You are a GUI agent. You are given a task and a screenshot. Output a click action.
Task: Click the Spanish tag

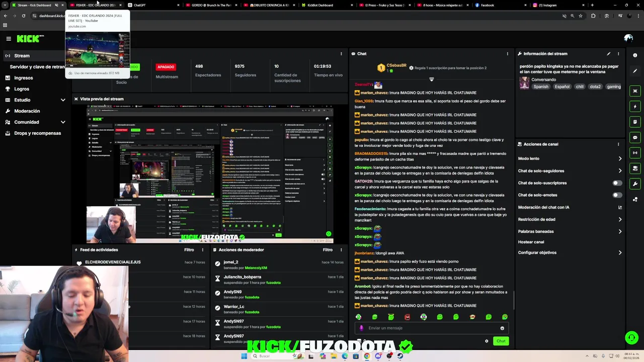[541, 86]
